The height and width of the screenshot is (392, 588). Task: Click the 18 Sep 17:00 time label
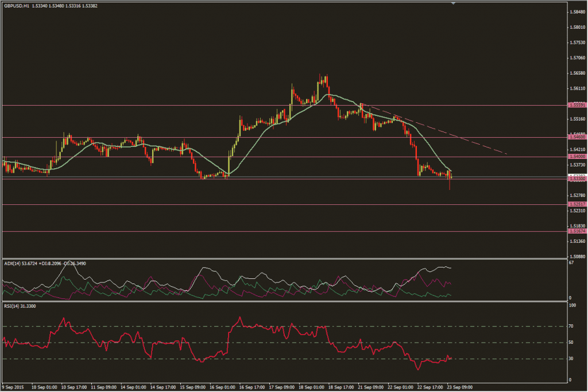[x=341, y=387]
